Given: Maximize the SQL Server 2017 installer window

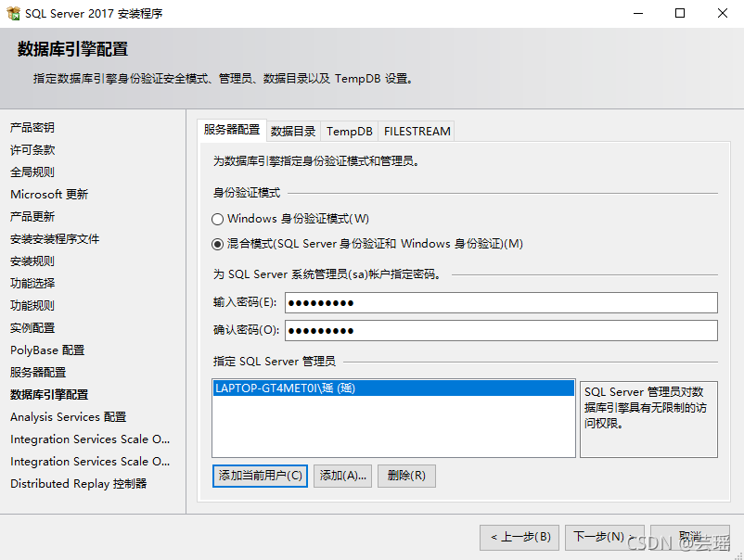Looking at the screenshot, I should click(x=680, y=13).
